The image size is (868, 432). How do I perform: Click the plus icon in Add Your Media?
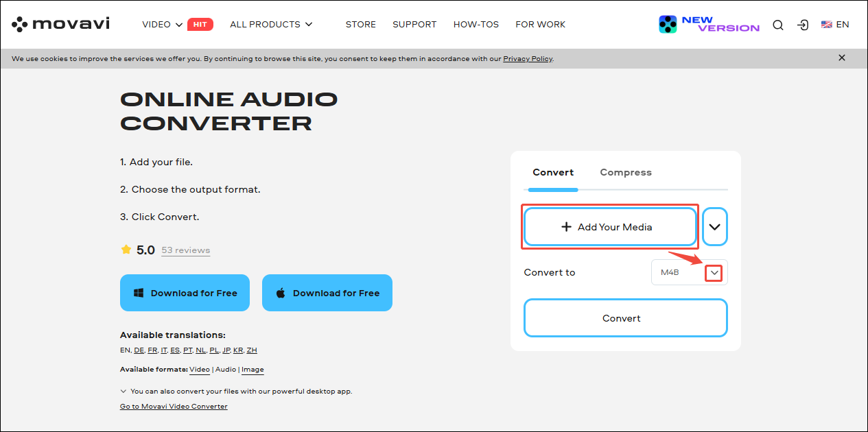tap(567, 226)
